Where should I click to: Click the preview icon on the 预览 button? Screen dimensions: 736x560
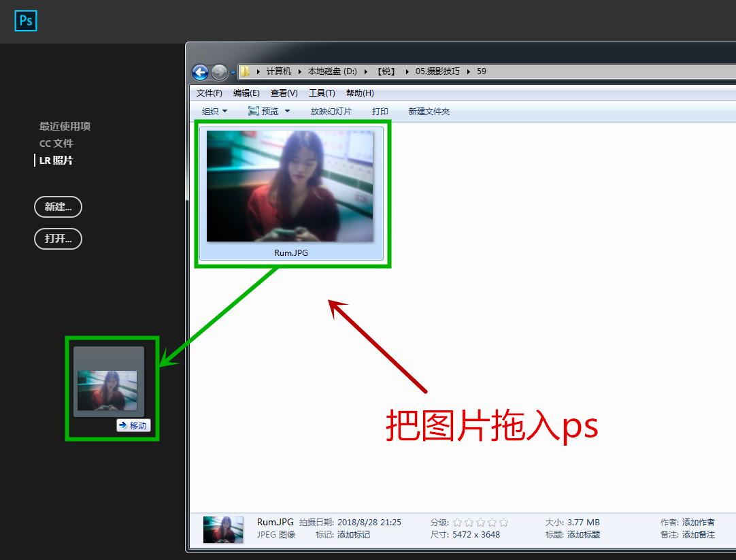252,111
